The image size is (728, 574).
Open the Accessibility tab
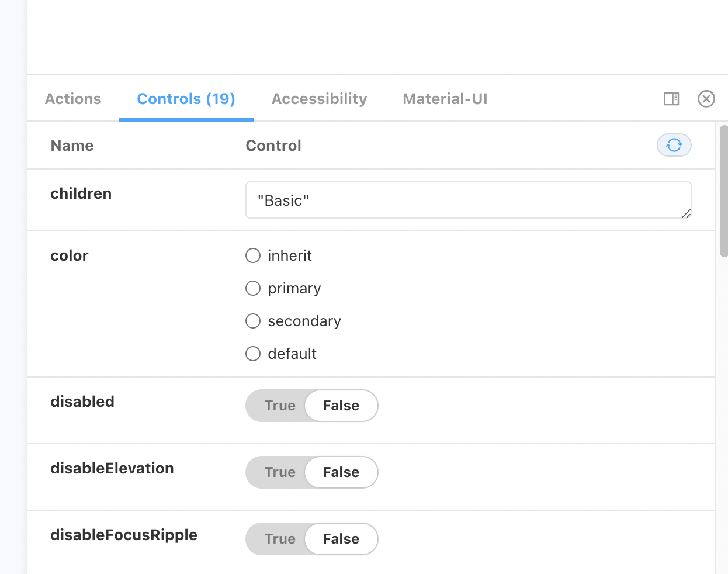(x=319, y=99)
